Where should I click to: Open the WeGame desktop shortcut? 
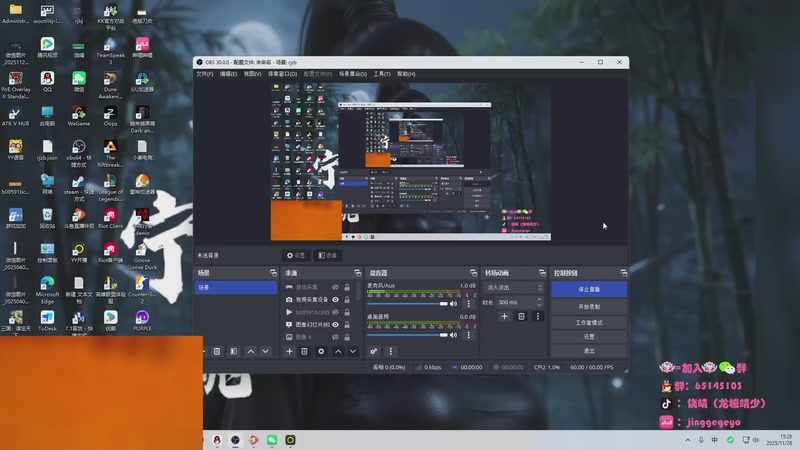point(79,116)
